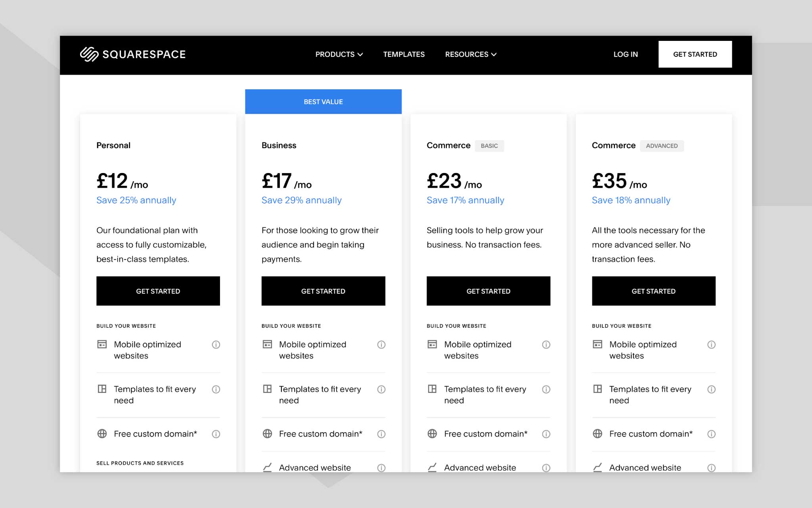This screenshot has height=508, width=812.
Task: Open the Resources dropdown menu
Action: (471, 54)
